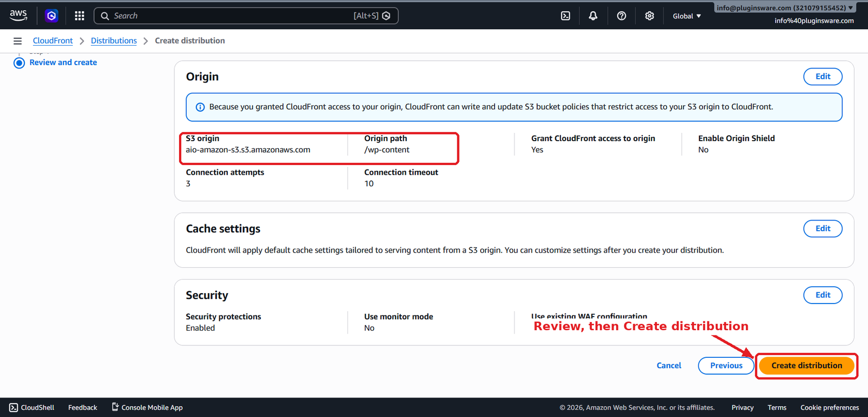The width and height of the screenshot is (868, 417).
Task: Open the purple hexagon service shortcut icon
Action: (x=52, y=16)
